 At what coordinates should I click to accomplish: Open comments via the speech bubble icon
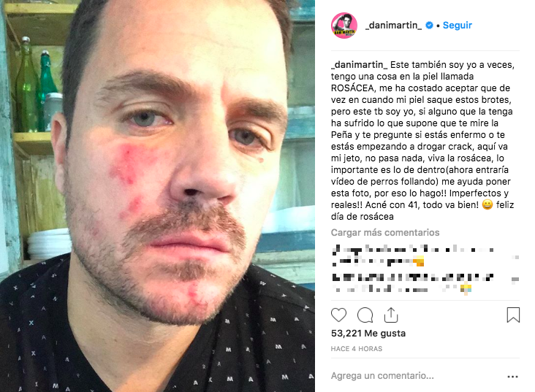click(x=365, y=315)
